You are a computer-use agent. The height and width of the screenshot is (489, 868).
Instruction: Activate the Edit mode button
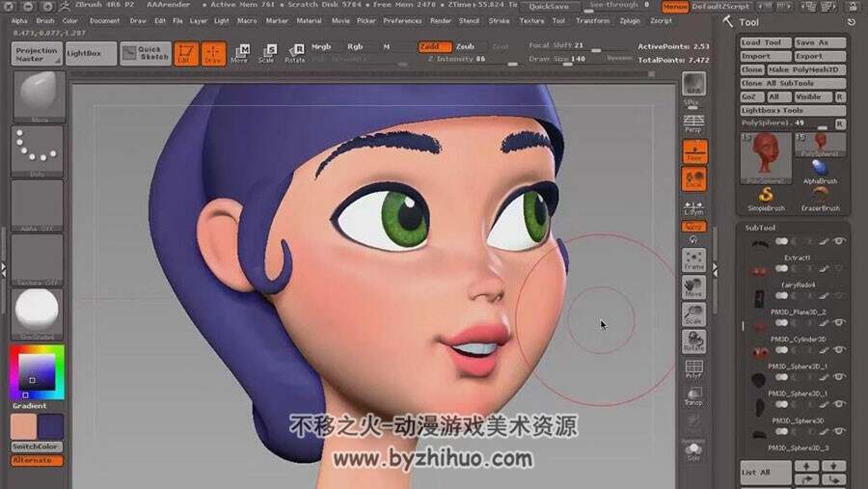186,54
